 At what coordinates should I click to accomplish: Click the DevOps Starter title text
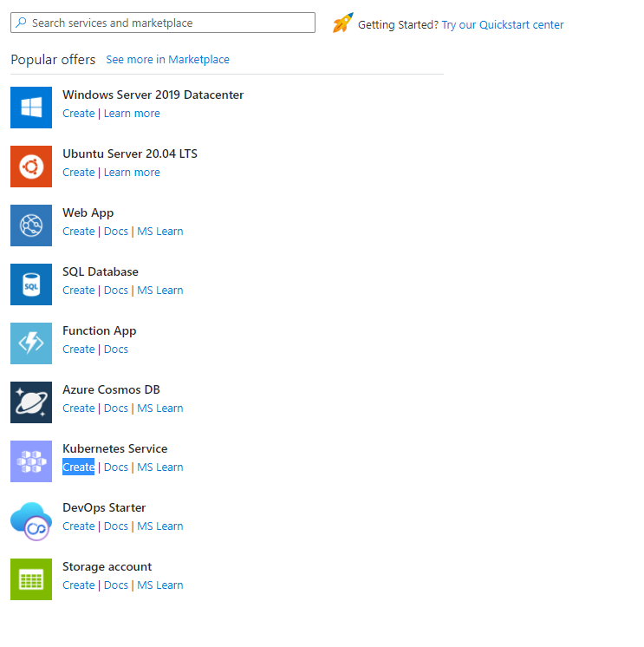(x=104, y=508)
